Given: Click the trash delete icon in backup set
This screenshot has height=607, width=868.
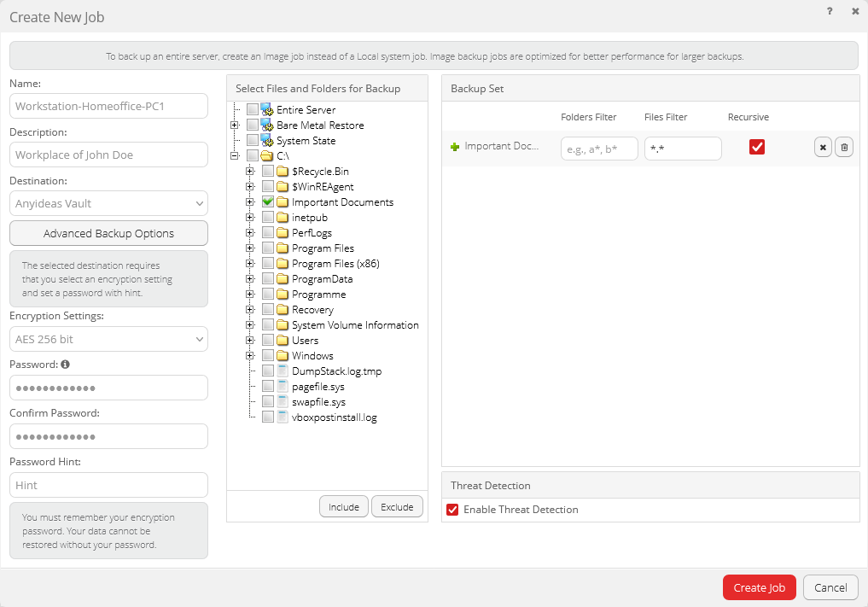Looking at the screenshot, I should click(x=844, y=148).
